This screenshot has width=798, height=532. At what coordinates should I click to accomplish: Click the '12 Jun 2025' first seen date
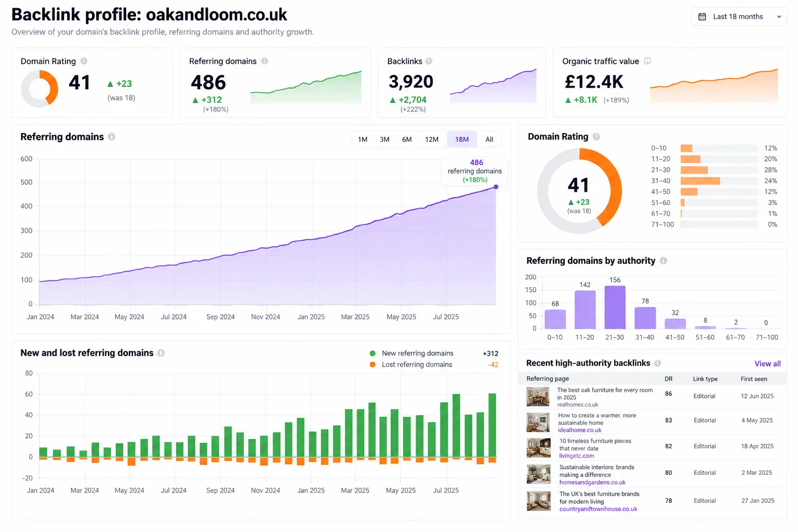tap(757, 396)
